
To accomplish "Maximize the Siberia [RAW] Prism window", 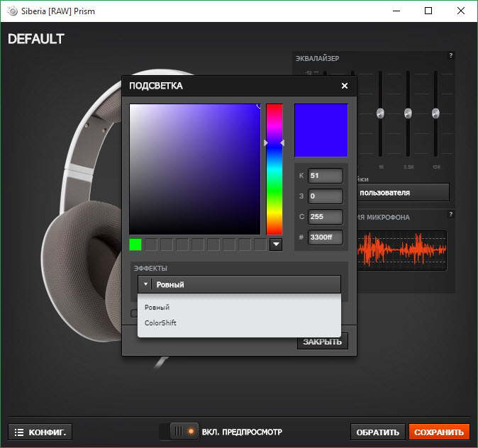I will pos(428,11).
